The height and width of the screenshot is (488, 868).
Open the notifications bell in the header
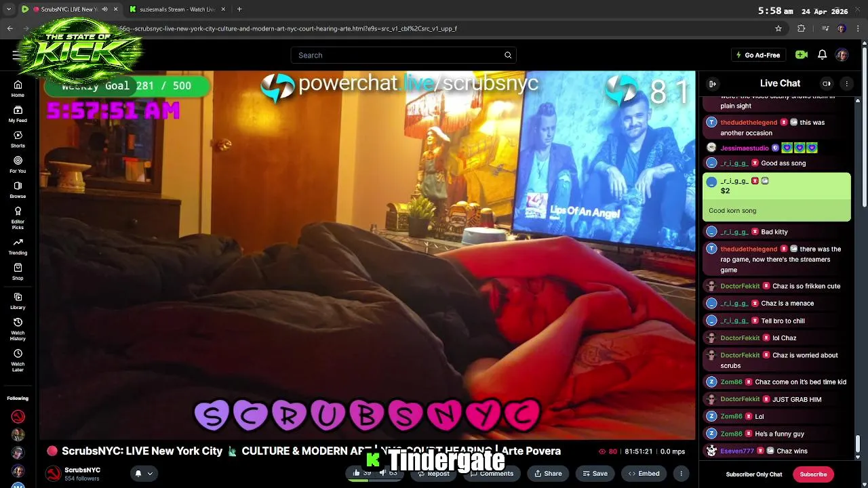coord(822,55)
